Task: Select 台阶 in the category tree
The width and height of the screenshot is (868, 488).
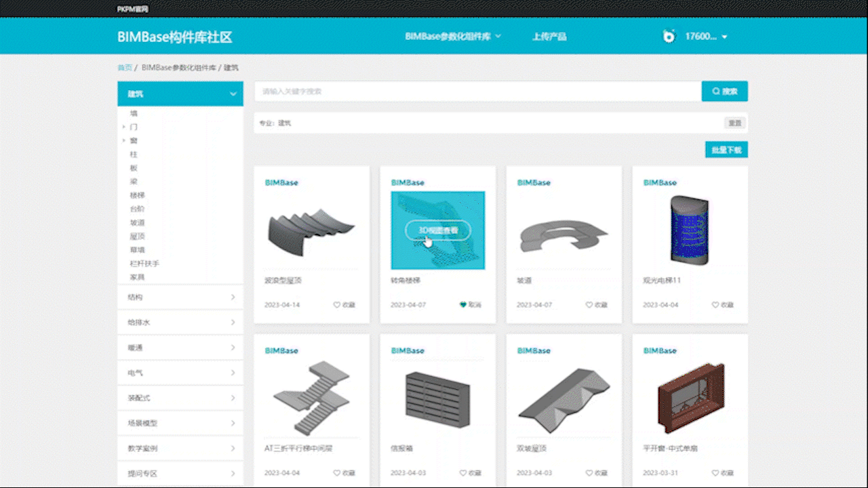Action: (137, 209)
